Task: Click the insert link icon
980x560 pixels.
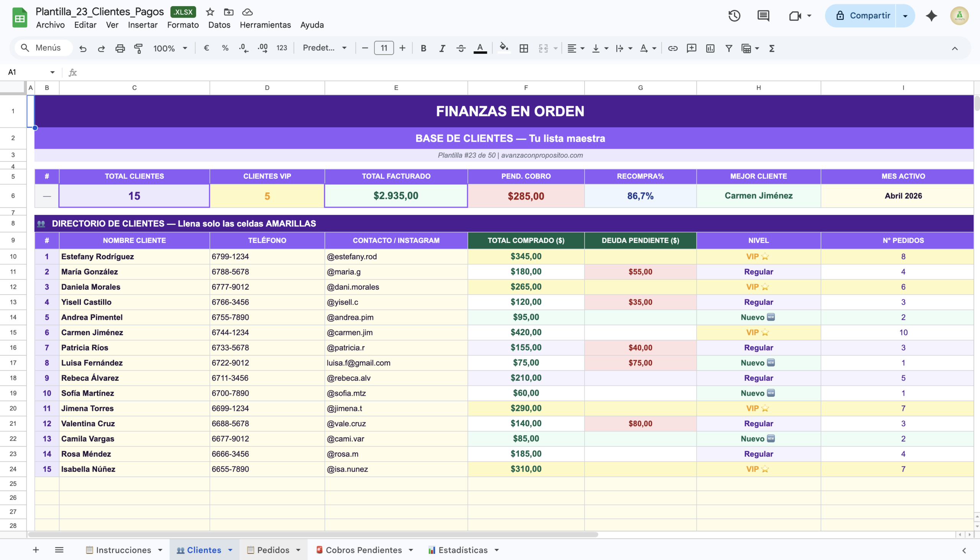Action: tap(673, 48)
